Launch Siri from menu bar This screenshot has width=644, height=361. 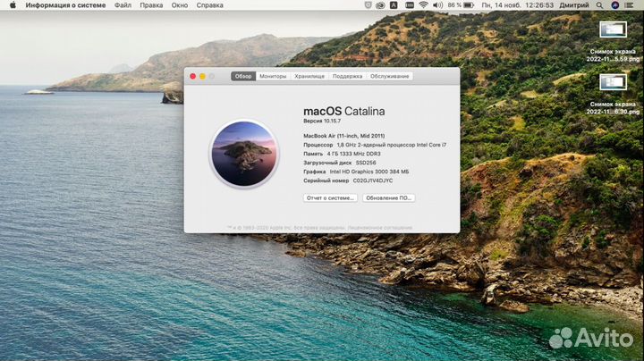[614, 5]
